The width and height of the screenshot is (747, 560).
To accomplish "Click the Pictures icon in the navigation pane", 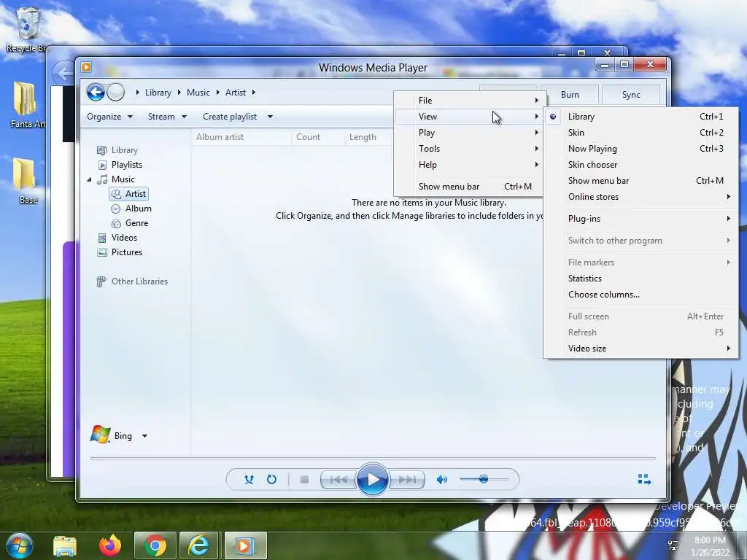I will [x=101, y=252].
